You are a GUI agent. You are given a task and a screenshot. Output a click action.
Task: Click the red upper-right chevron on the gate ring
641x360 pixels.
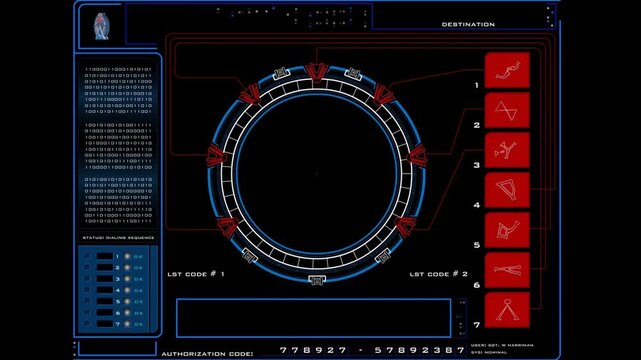point(383,94)
